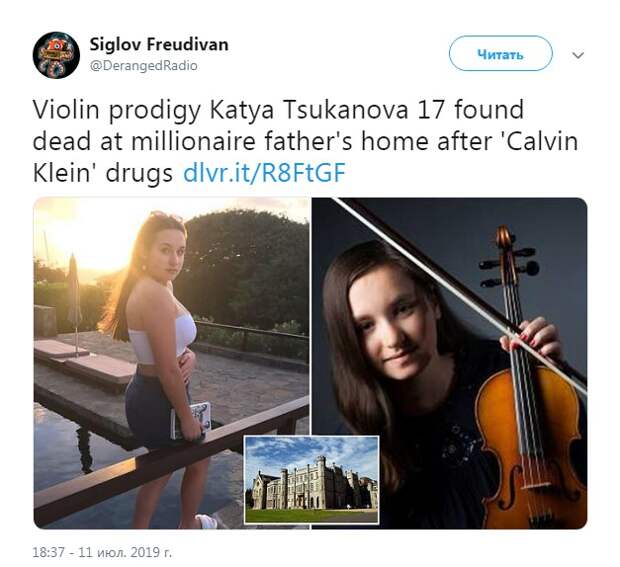Follow the account with Читать button
Viewport: 620px width, 567px height.
tap(500, 54)
